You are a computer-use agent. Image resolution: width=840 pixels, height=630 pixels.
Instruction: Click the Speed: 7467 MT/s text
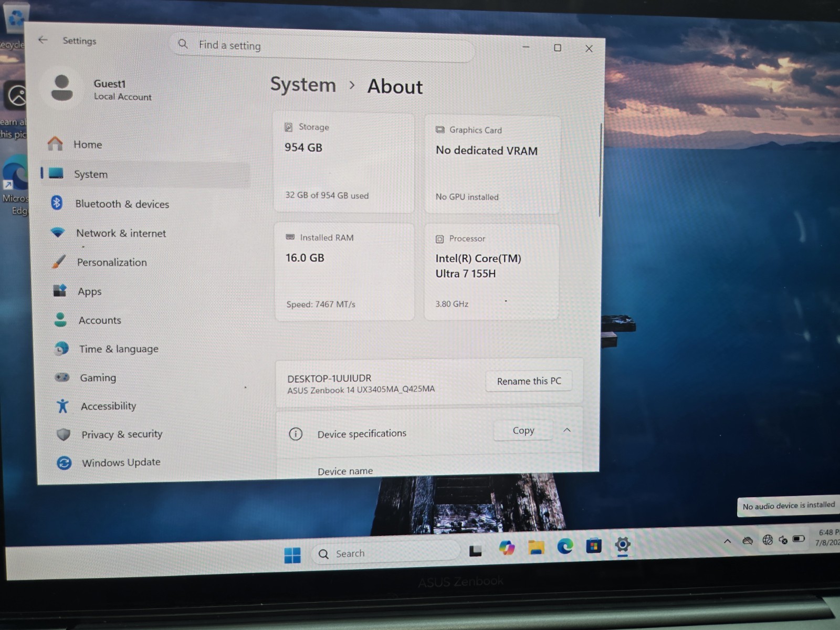[x=321, y=304]
